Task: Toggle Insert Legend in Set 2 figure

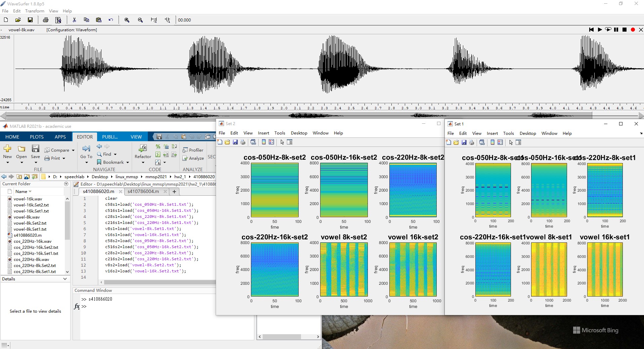Action: pos(271,142)
